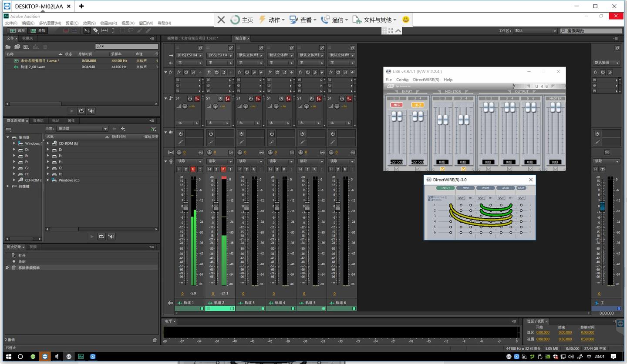Disarm record R on track 1
627x364 pixels.
193,169
